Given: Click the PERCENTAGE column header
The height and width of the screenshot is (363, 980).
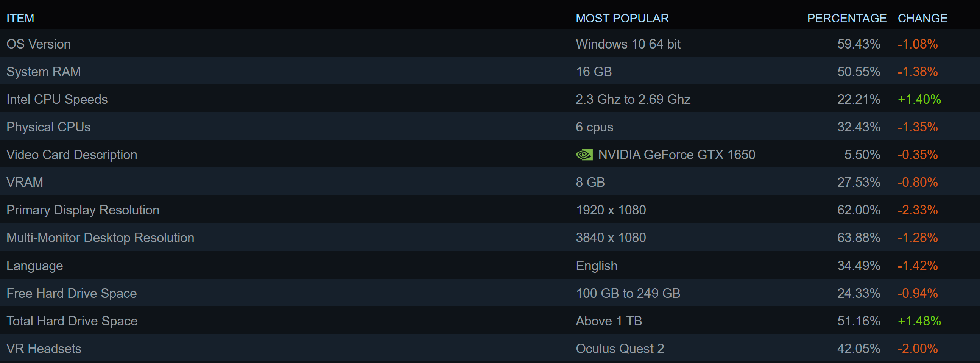Looking at the screenshot, I should 846,18.
